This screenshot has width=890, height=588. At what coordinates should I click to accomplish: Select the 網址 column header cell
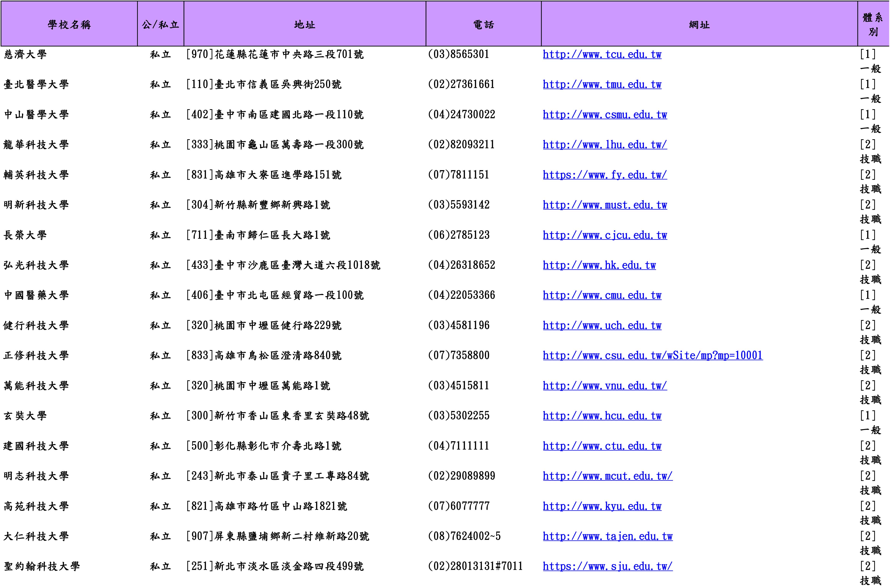pyautogui.click(x=699, y=24)
